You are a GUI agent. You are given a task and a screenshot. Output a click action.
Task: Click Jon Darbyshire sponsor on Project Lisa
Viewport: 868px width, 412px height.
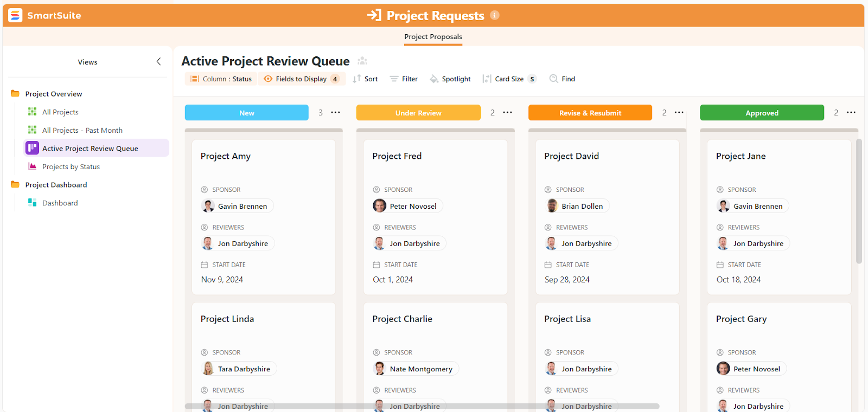click(x=581, y=369)
